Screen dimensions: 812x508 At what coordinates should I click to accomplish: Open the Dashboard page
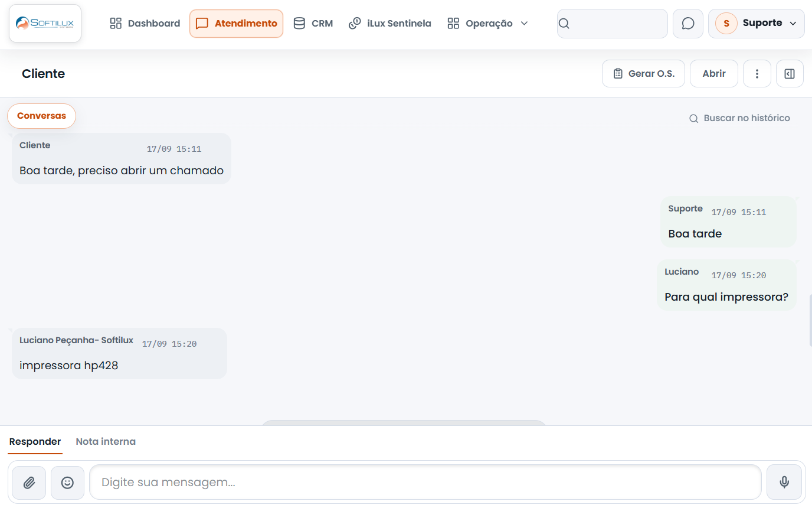(x=145, y=24)
